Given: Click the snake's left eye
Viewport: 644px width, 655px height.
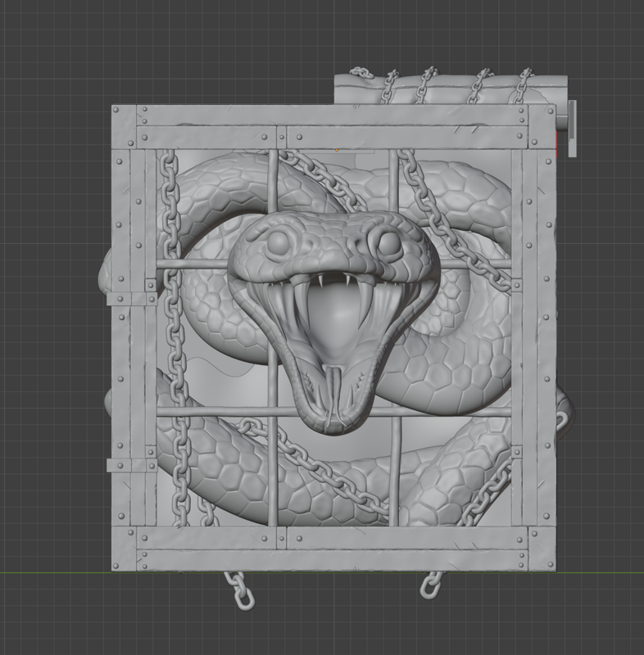Looking at the screenshot, I should coord(278,242).
